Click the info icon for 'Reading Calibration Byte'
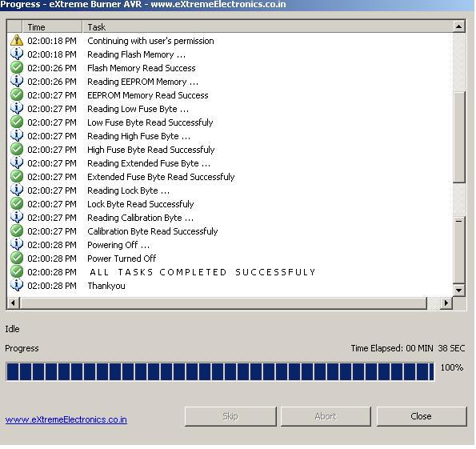The width and height of the screenshot is (476, 449). click(x=17, y=217)
